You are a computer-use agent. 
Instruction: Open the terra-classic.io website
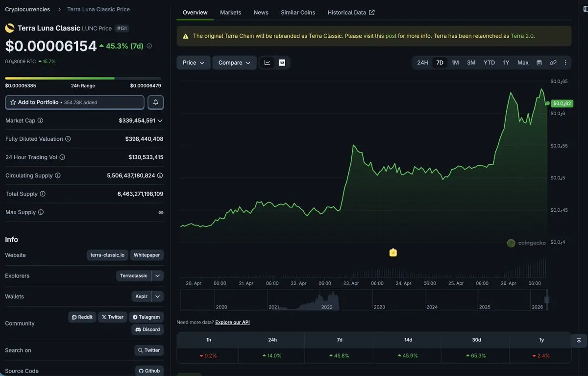point(107,255)
